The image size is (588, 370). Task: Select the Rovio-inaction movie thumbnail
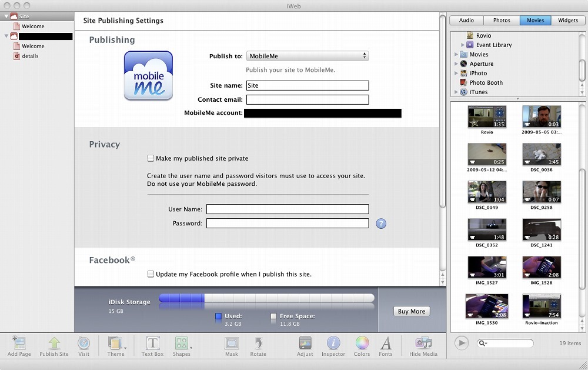542,306
